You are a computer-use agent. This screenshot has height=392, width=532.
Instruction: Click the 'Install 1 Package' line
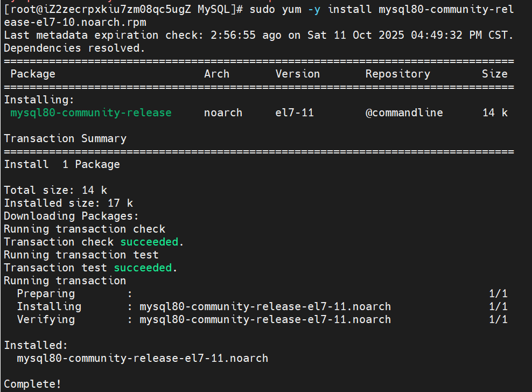[62, 164]
